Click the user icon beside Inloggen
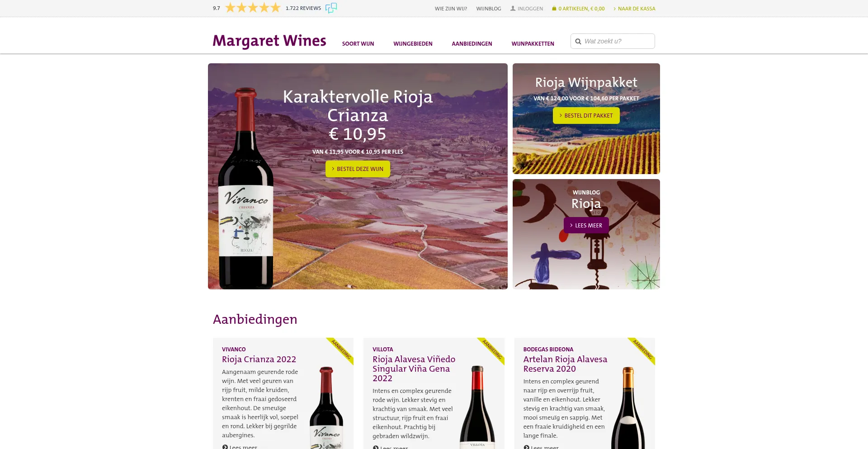This screenshot has height=449, width=868. click(x=513, y=9)
